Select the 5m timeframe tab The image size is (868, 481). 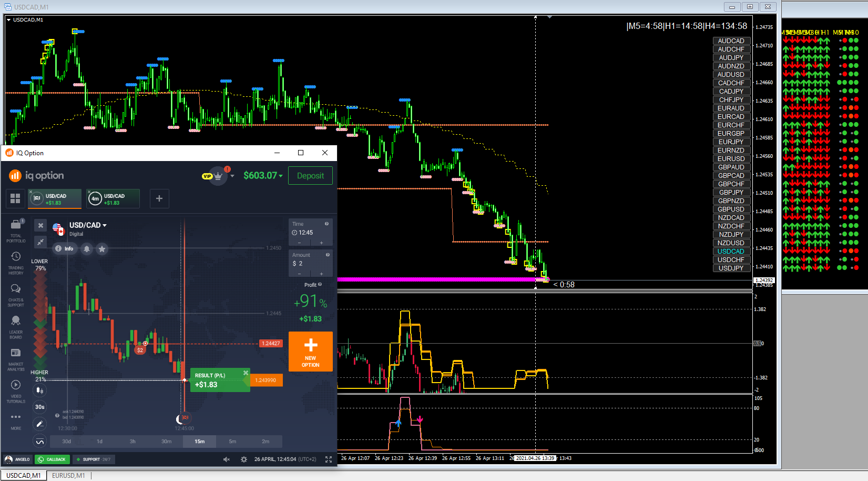pos(232,442)
